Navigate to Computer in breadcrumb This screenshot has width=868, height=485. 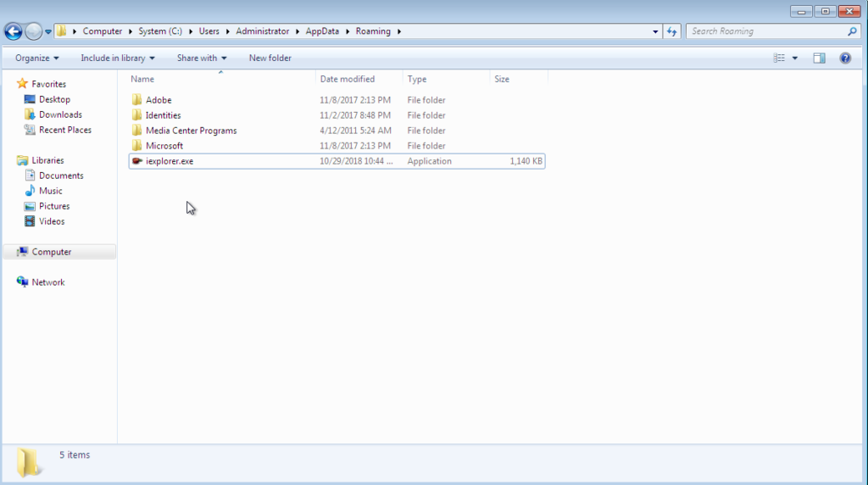(103, 31)
